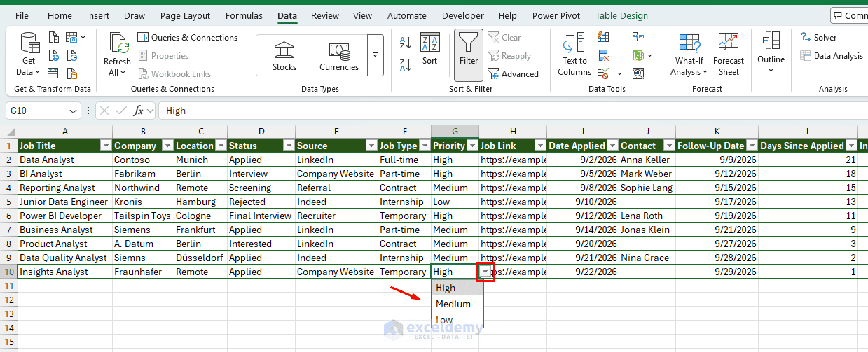Switch to the Insert tab
868x352 pixels.
[98, 15]
